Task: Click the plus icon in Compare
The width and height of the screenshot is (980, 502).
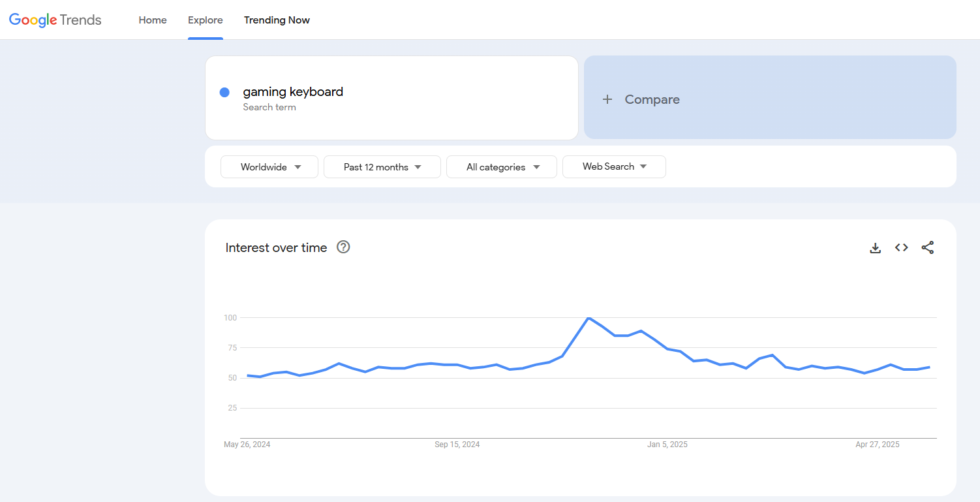Action: [x=607, y=99]
